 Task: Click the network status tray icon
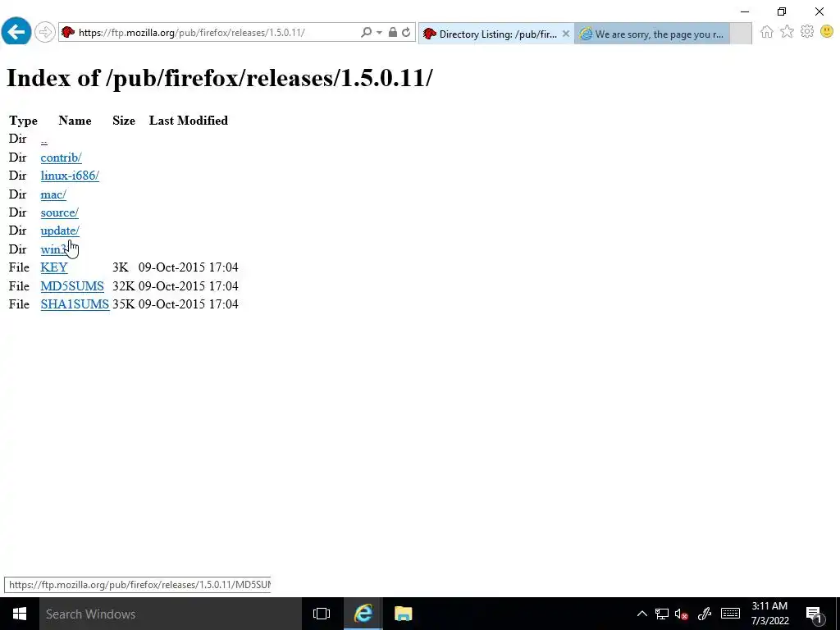(x=662, y=614)
